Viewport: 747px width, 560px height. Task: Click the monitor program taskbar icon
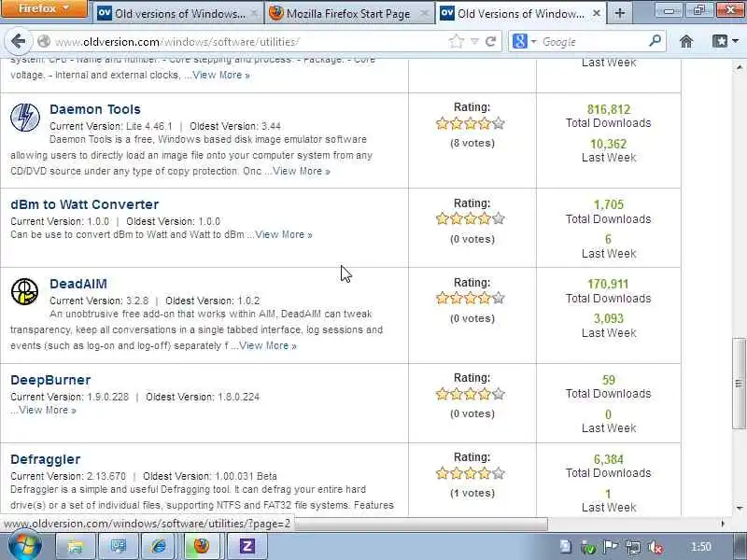(118, 546)
